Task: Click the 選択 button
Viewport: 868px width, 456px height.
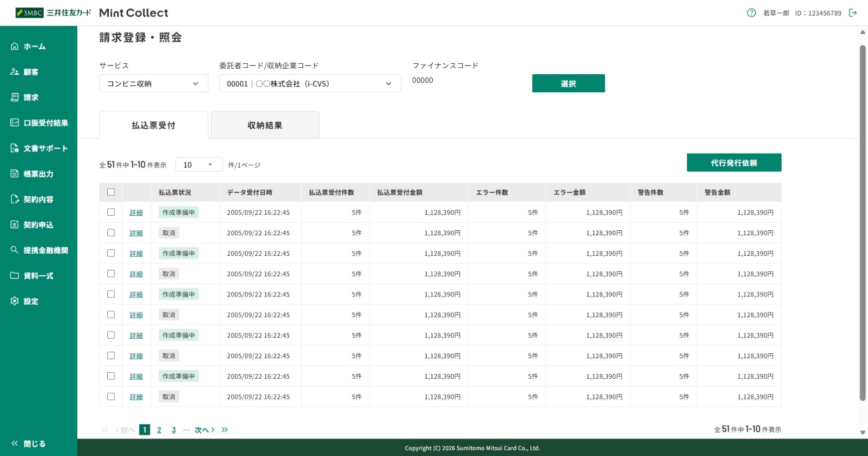Action: [568, 83]
